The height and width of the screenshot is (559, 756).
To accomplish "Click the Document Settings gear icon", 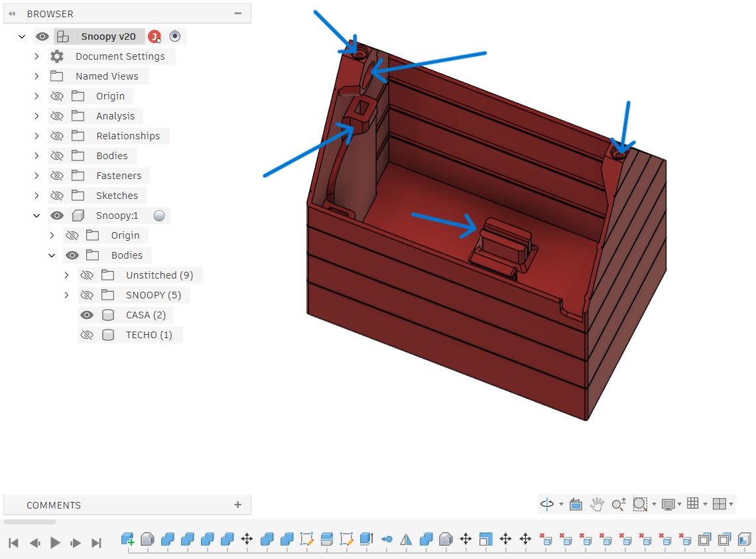I will [x=57, y=56].
